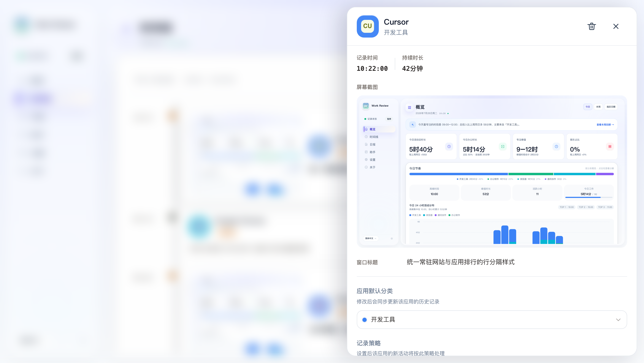Image resolution: width=644 pixels, height=363 pixels.
Task: Click the 修改后会同步更新该应用的历史记录 hint
Action: coord(398,301)
